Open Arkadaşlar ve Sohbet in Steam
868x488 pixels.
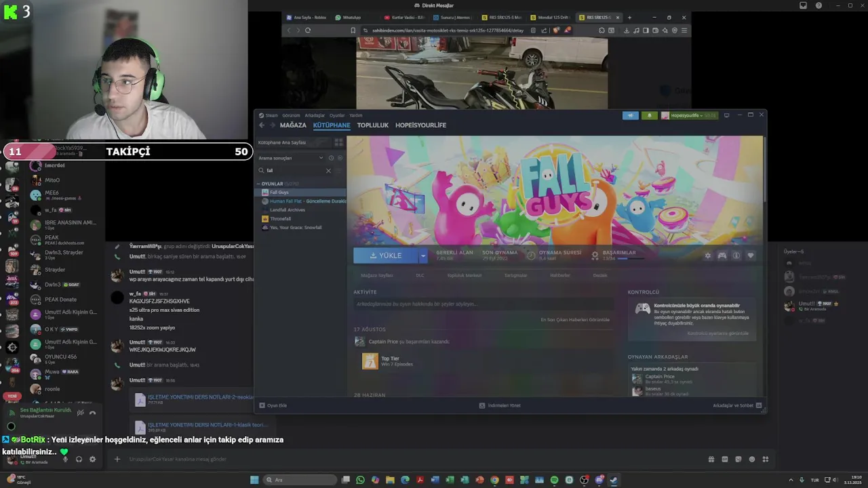737,405
